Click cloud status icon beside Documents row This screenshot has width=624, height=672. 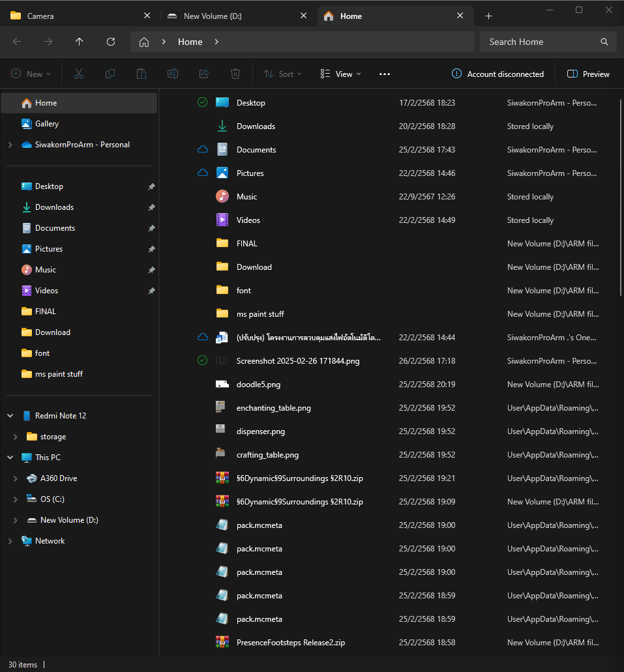202,149
